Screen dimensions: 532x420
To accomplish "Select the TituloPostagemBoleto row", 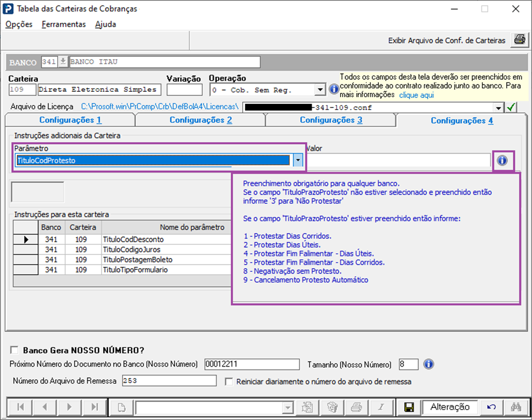I will [122, 260].
